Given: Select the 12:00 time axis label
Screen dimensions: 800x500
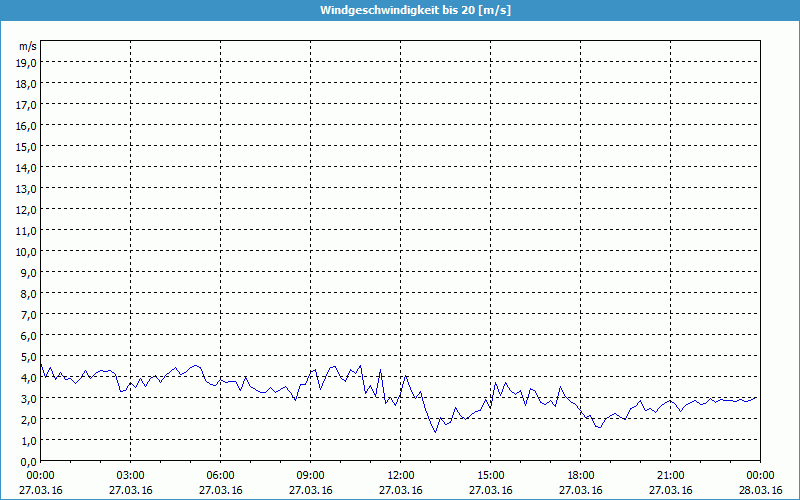Looking at the screenshot, I should (x=400, y=475).
